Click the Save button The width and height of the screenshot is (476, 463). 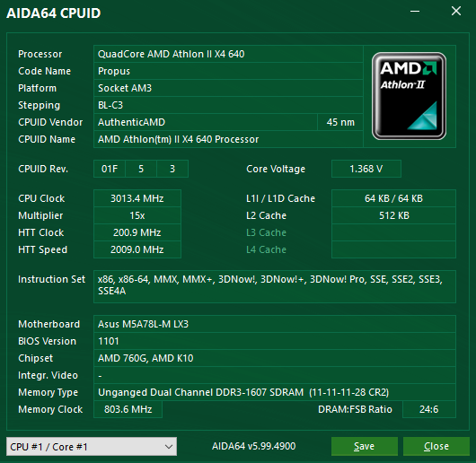pyautogui.click(x=365, y=446)
